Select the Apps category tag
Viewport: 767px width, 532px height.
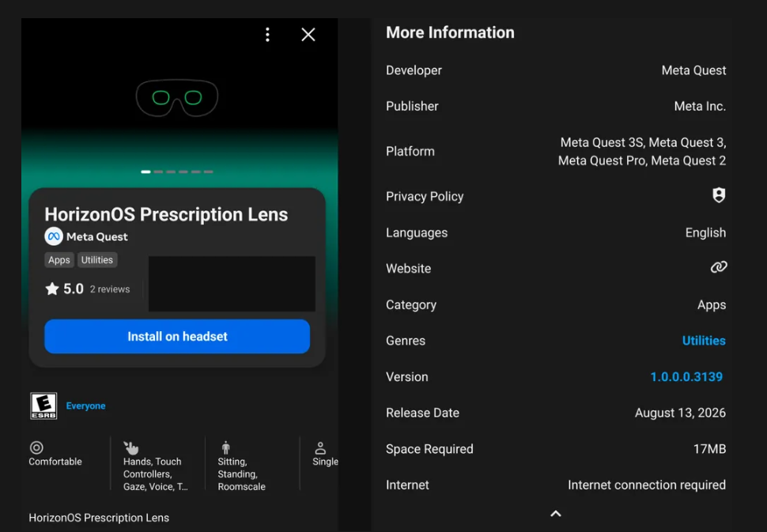(x=59, y=260)
